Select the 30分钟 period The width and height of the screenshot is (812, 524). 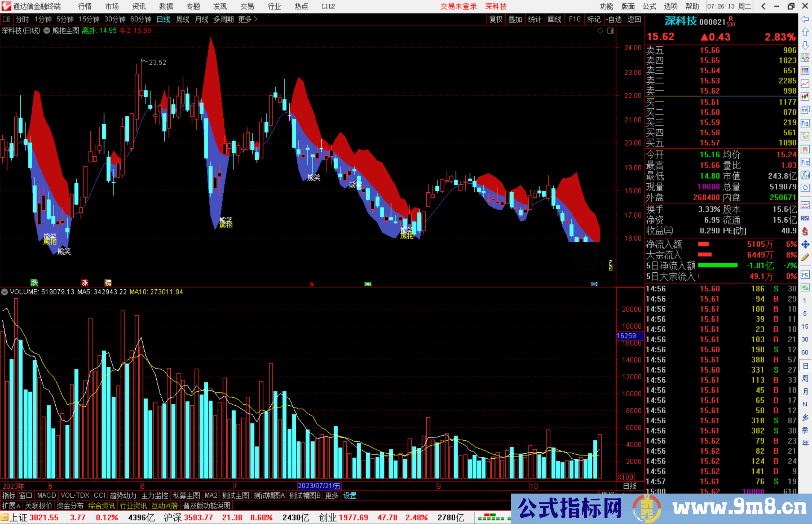pyautogui.click(x=115, y=19)
